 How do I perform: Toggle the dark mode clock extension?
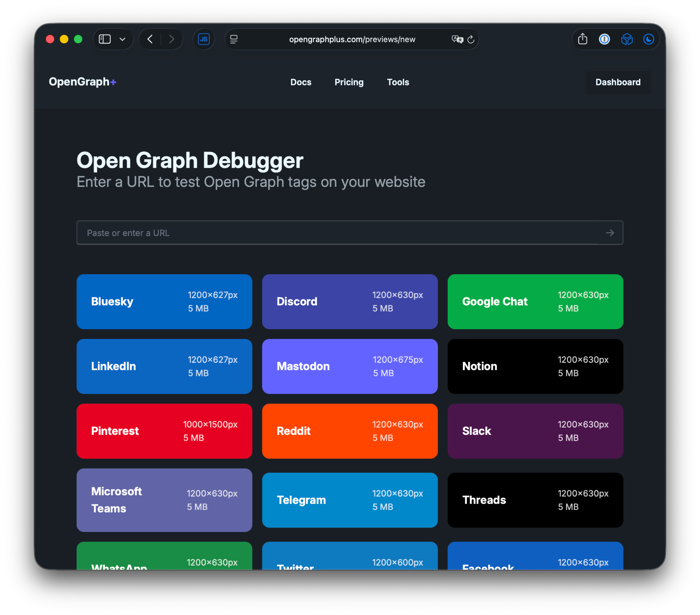[x=649, y=39]
